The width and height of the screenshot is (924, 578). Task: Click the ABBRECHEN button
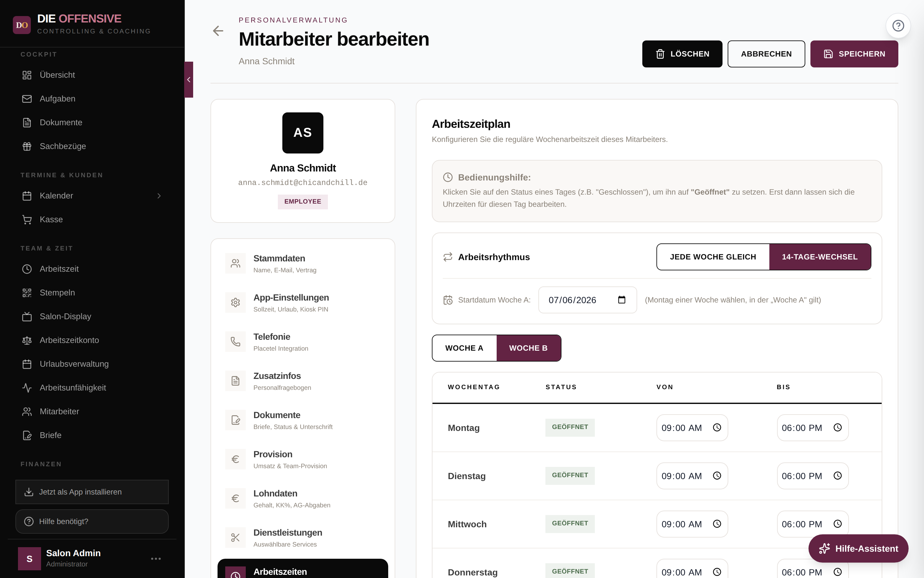[766, 54]
